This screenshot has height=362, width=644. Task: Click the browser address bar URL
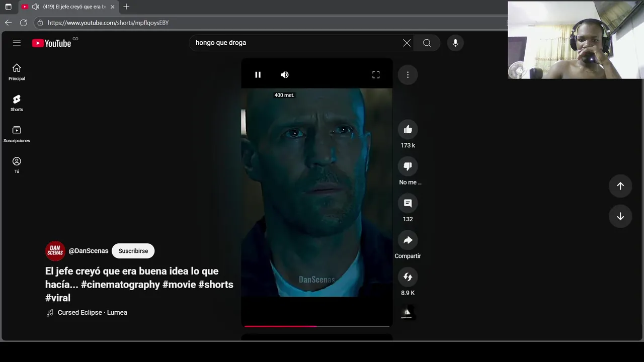pos(108,23)
